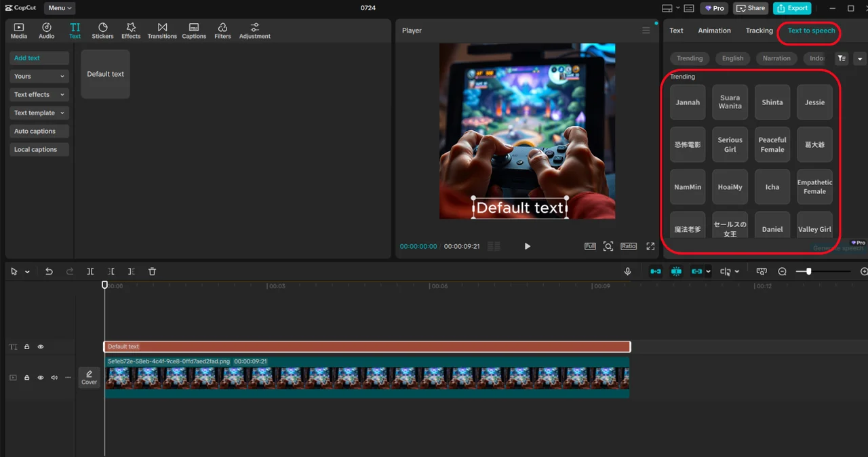
Task: Open the Stickers panel
Action: coord(102,31)
